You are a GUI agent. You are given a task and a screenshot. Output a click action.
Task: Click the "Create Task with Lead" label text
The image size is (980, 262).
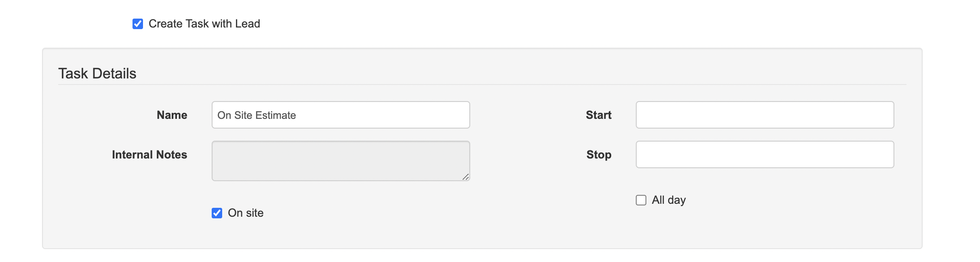tap(204, 24)
